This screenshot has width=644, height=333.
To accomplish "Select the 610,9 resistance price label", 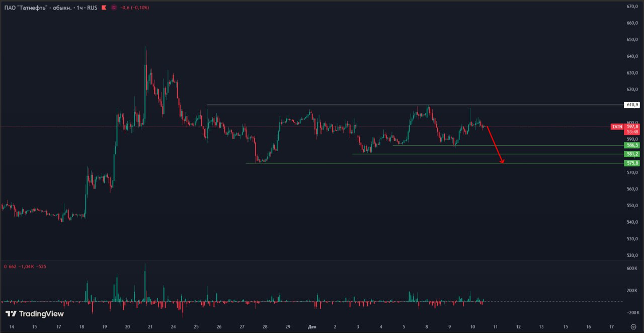I will point(631,105).
